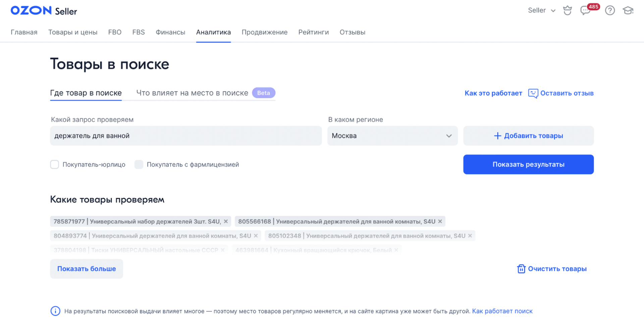Remove product tag 805102348
Image resolution: width=644 pixels, height=322 pixels.
point(470,236)
